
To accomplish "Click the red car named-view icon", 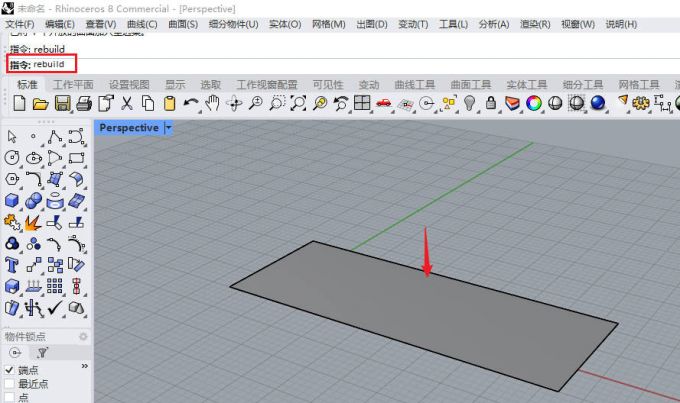I will pyautogui.click(x=384, y=104).
